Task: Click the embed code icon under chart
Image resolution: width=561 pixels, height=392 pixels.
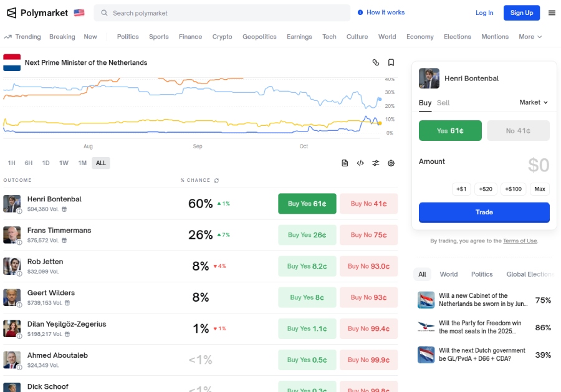Action: pos(360,163)
